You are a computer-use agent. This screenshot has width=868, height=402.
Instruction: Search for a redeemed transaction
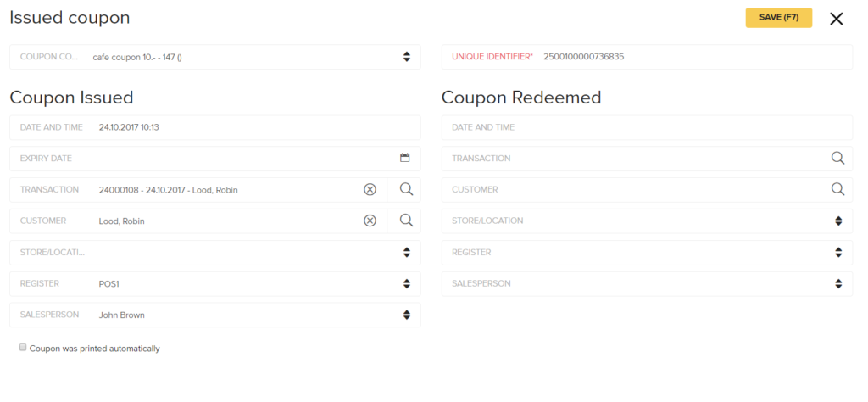click(x=838, y=158)
